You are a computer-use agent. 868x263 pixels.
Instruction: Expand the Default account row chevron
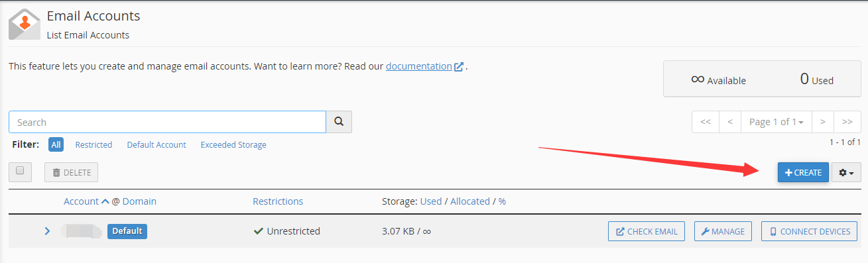(x=47, y=231)
